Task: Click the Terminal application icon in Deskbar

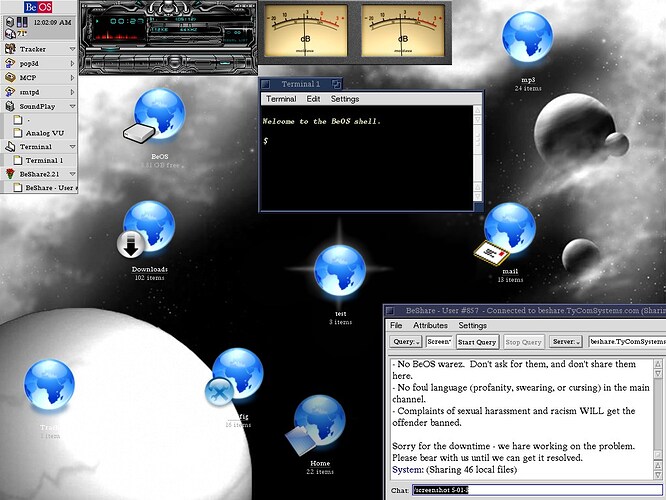Action: pos(10,147)
